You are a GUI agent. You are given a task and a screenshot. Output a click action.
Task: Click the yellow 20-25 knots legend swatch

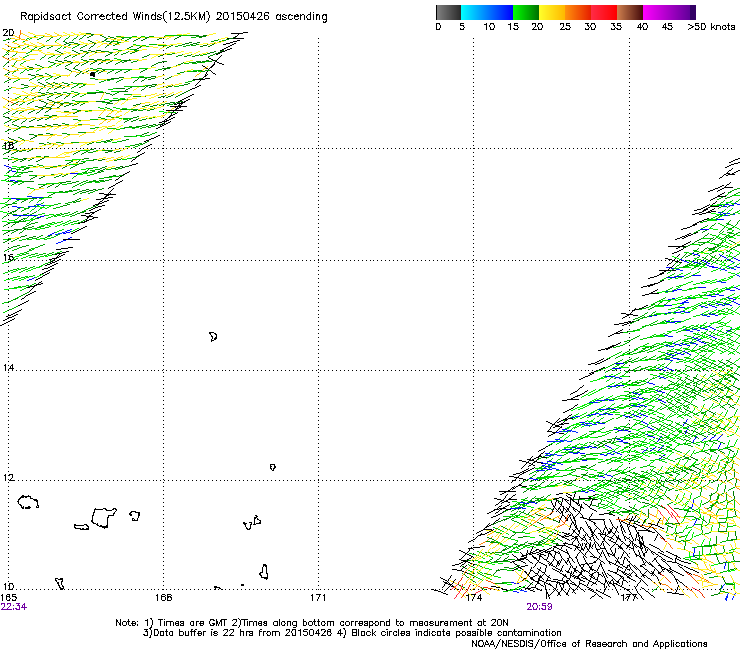[552, 12]
